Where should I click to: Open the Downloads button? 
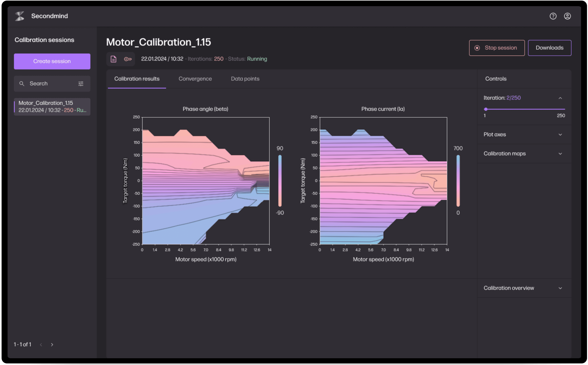[x=549, y=48]
